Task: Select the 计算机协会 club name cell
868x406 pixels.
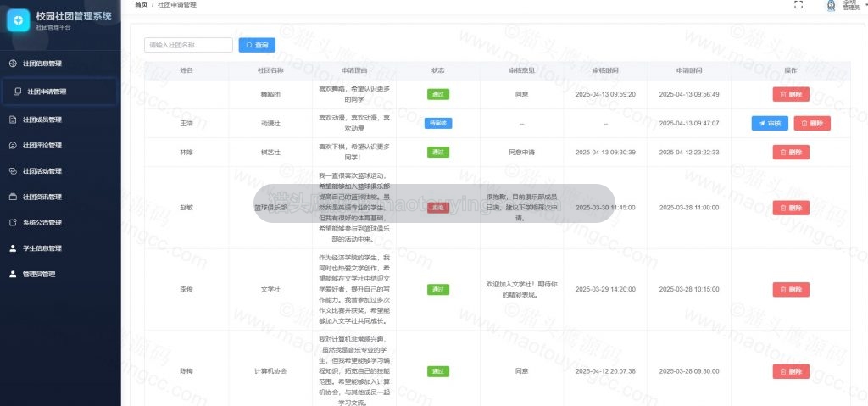Action: click(270, 371)
